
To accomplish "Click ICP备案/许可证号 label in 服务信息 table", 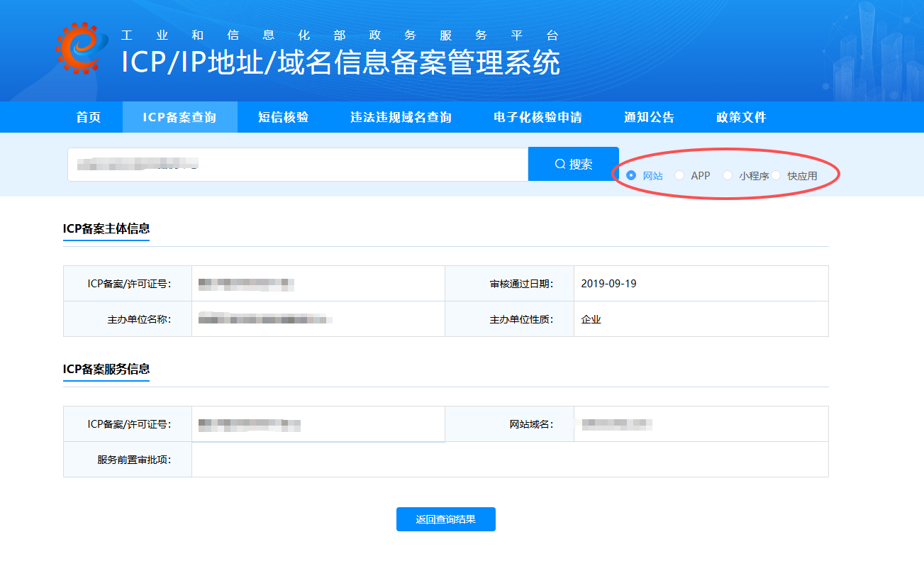I will [x=130, y=424].
